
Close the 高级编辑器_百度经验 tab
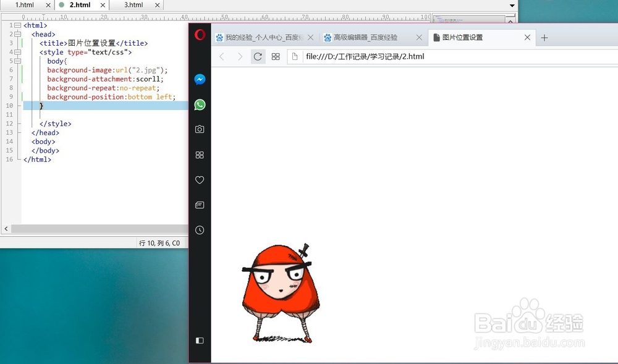[420, 38]
